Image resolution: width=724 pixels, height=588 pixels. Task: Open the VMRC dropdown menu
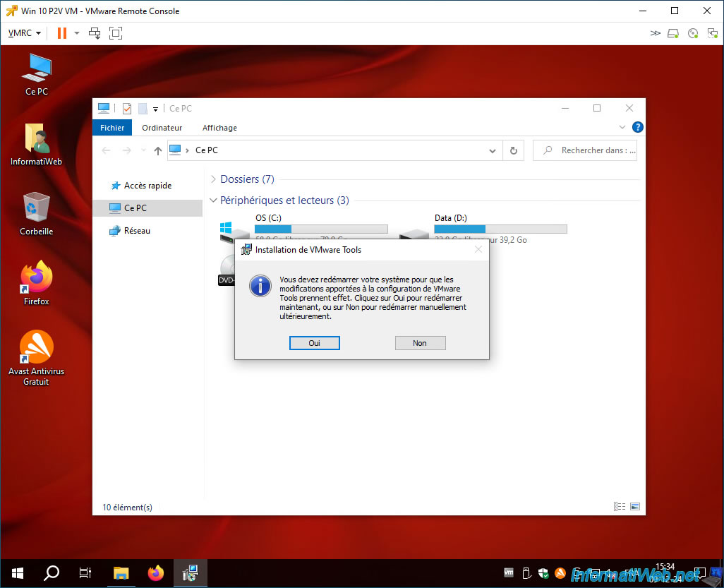coord(25,33)
